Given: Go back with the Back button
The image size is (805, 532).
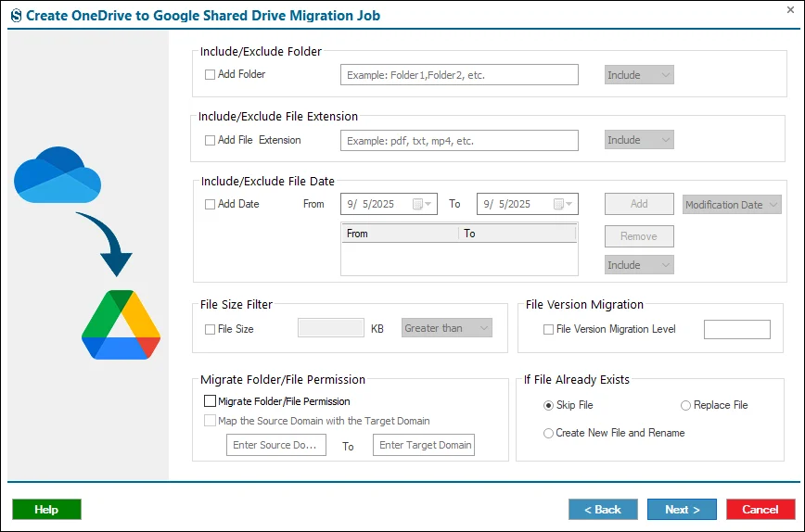Looking at the screenshot, I should [603, 510].
